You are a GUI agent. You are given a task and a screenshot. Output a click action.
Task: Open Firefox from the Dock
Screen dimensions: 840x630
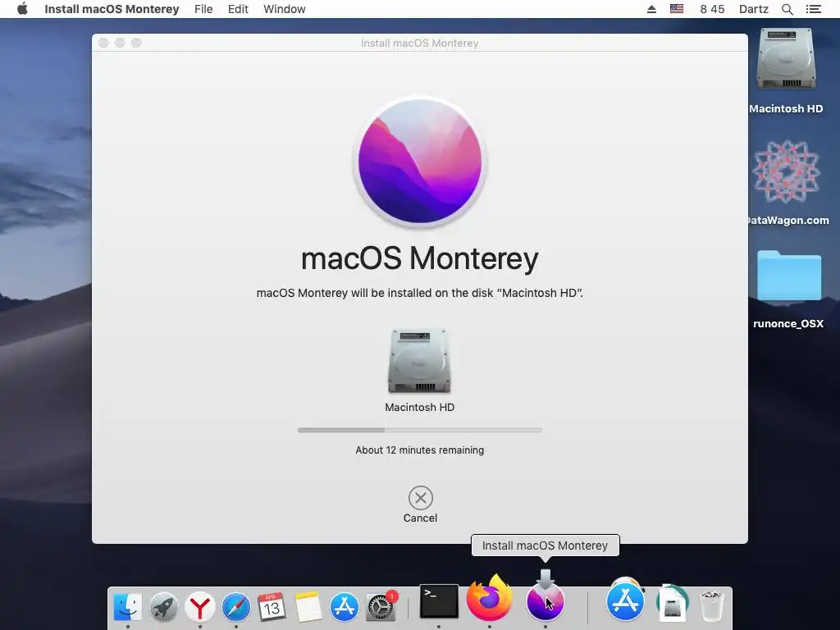click(x=489, y=599)
